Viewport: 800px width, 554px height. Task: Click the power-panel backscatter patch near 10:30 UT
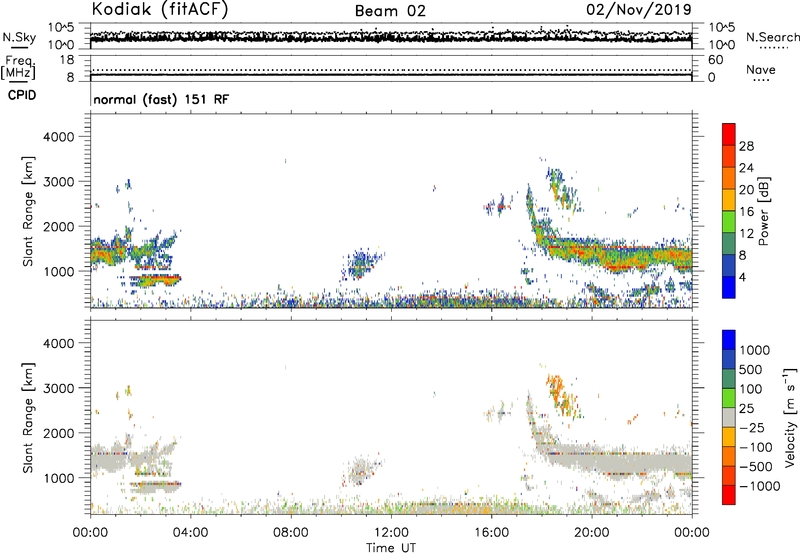tap(361, 264)
